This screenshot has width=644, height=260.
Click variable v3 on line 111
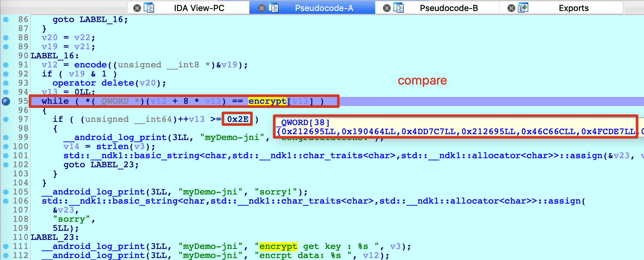click(x=395, y=246)
